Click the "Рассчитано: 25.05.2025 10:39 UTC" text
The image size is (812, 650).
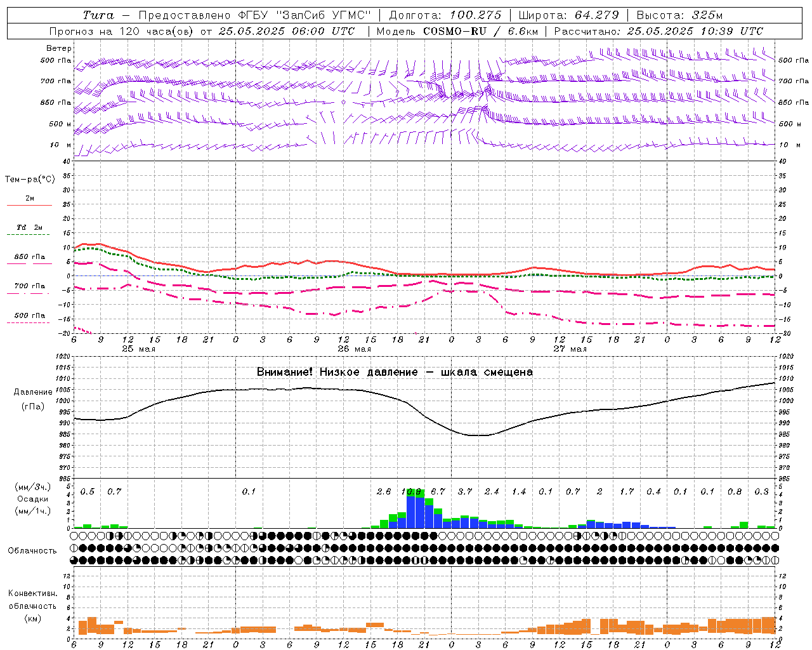point(658,31)
